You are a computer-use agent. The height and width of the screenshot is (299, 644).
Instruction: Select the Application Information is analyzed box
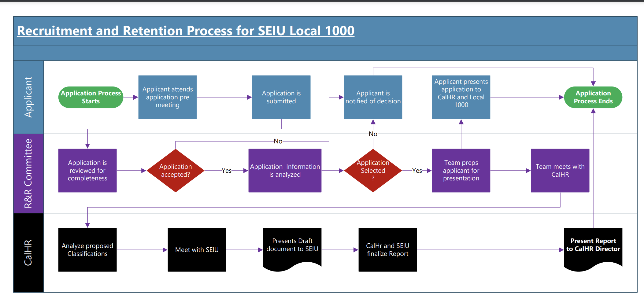(x=285, y=171)
